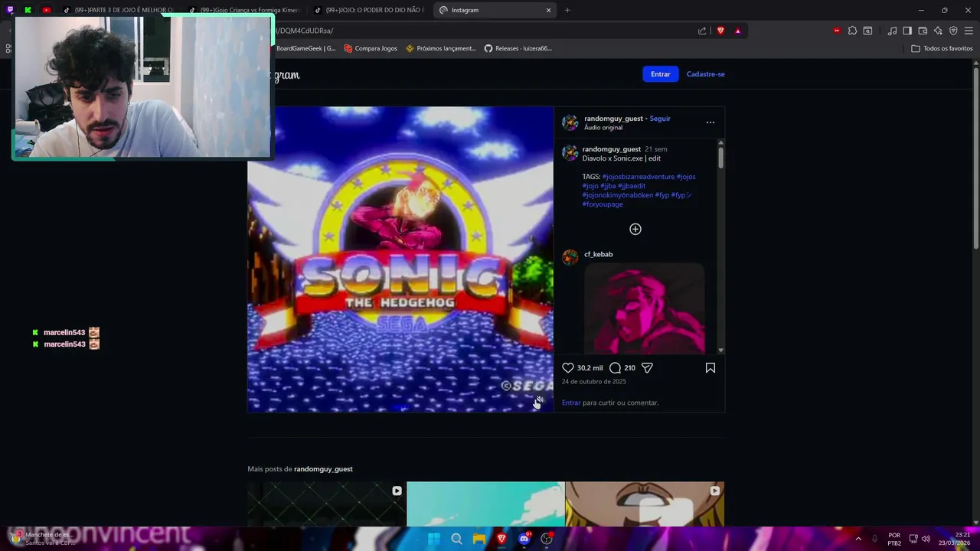Click the Sonic video to pause

pyautogui.click(x=400, y=259)
